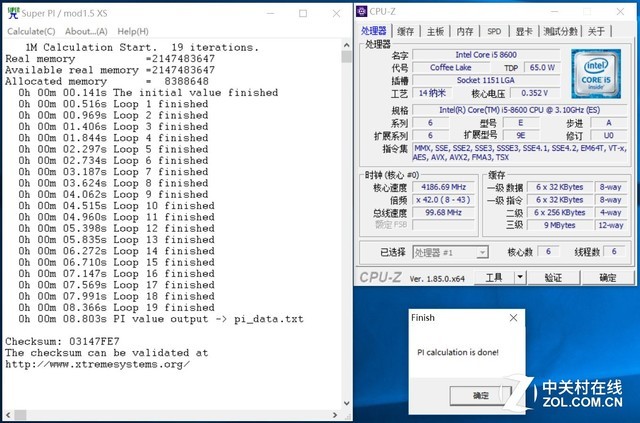Click the Super PI horizontal scroll left arrow

pos(8,415)
